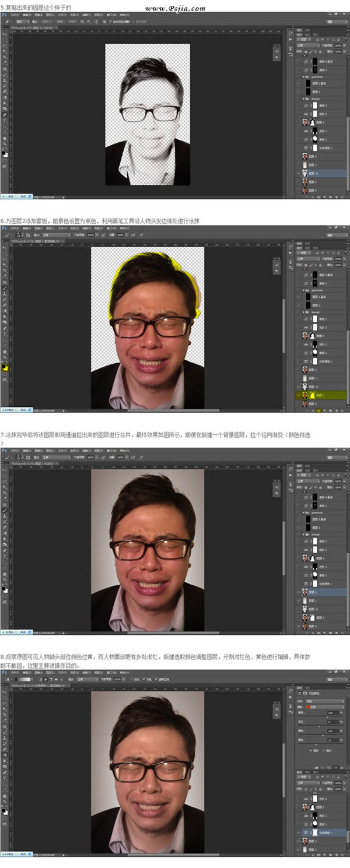Select the active Brush tool in step 6 screenshot

(x=4, y=287)
